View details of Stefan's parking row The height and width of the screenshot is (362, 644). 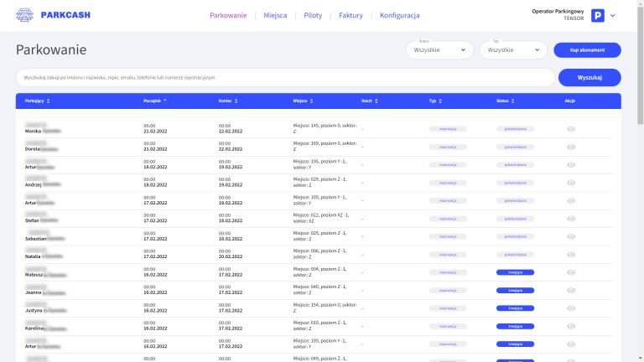pyautogui.click(x=571, y=219)
